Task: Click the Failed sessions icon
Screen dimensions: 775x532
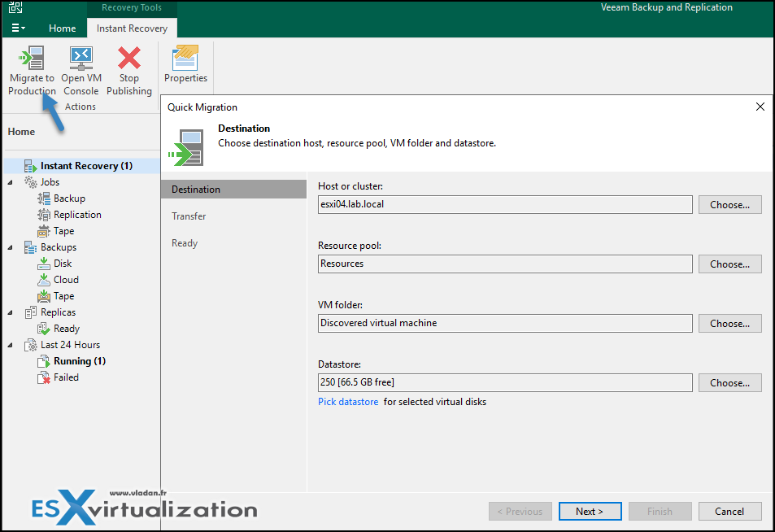Action: (44, 377)
